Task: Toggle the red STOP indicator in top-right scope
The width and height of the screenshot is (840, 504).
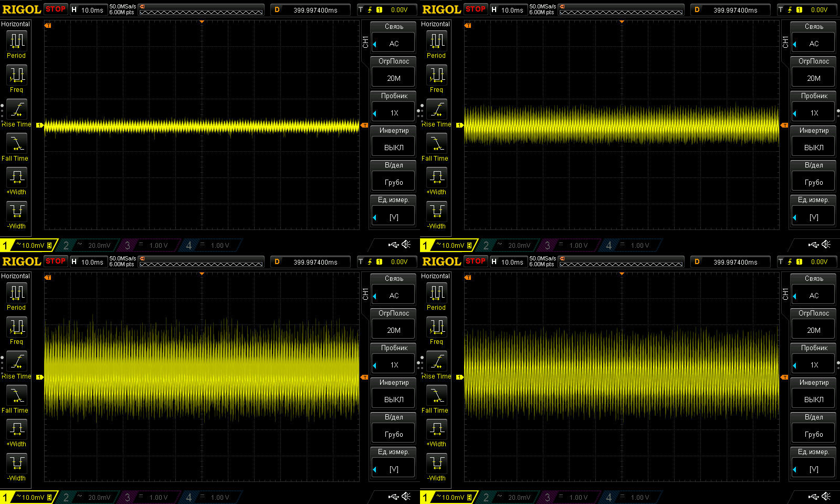Action: click(476, 9)
